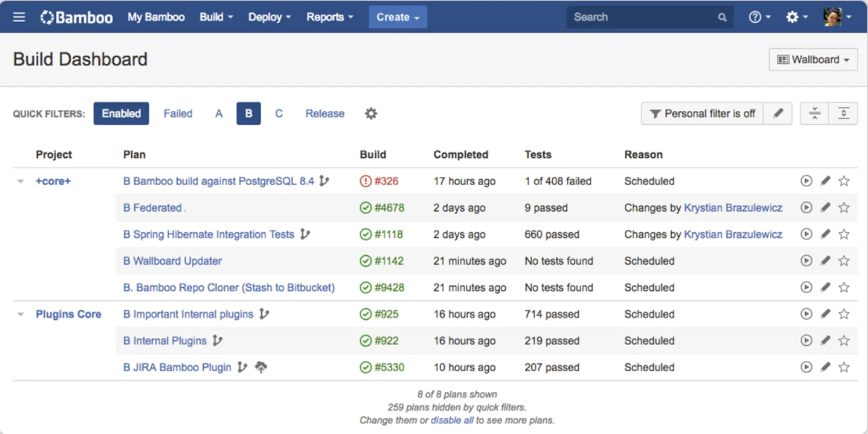The height and width of the screenshot is (434, 868).
Task: Click the Personal filter is off button
Action: point(703,114)
